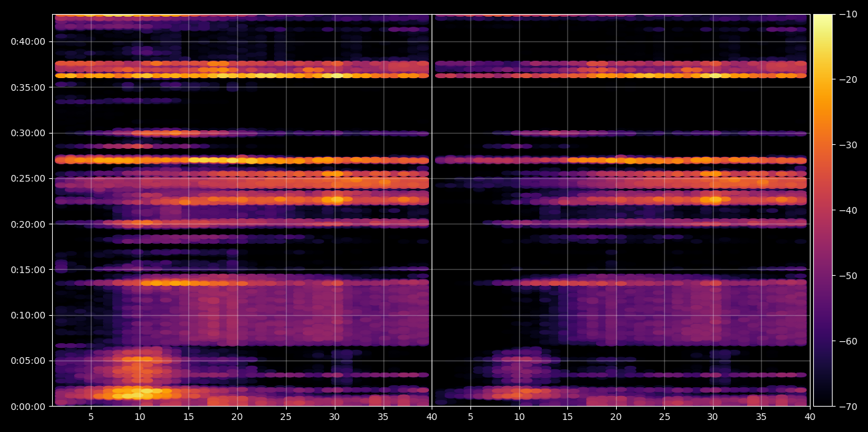Select x-axis tick 10 under the left heatmap
The height and width of the screenshot is (432, 868).
[140, 417]
